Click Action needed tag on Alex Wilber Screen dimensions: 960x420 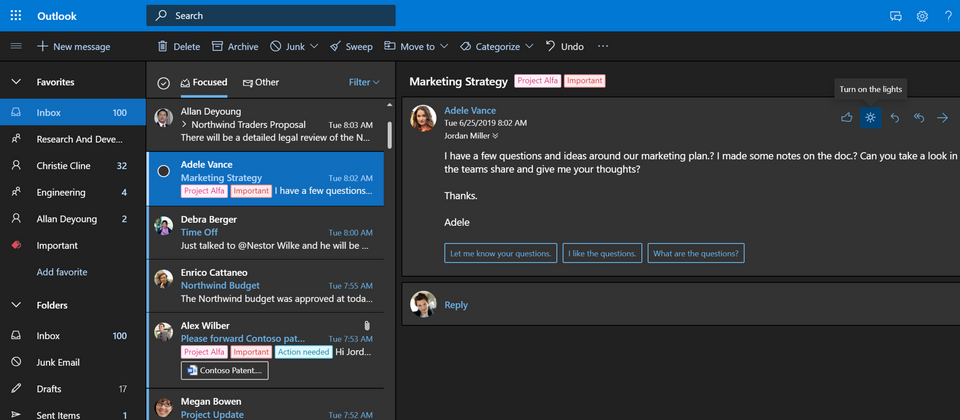click(304, 352)
